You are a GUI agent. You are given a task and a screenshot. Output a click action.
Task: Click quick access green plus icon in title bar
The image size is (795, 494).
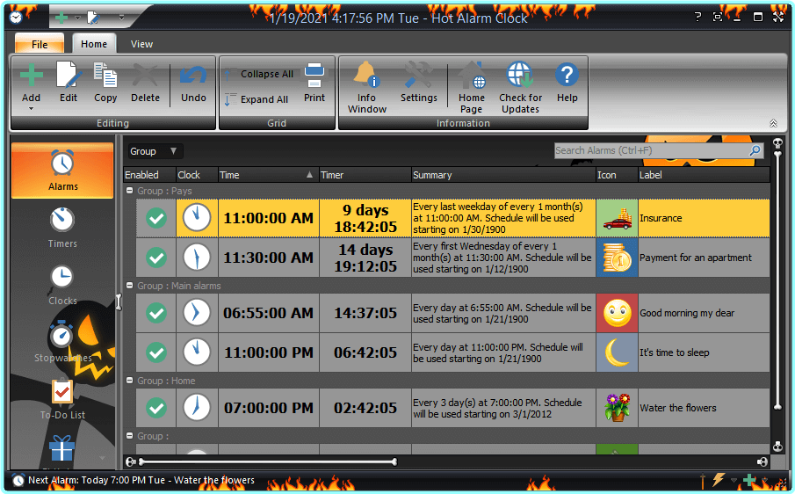click(61, 18)
